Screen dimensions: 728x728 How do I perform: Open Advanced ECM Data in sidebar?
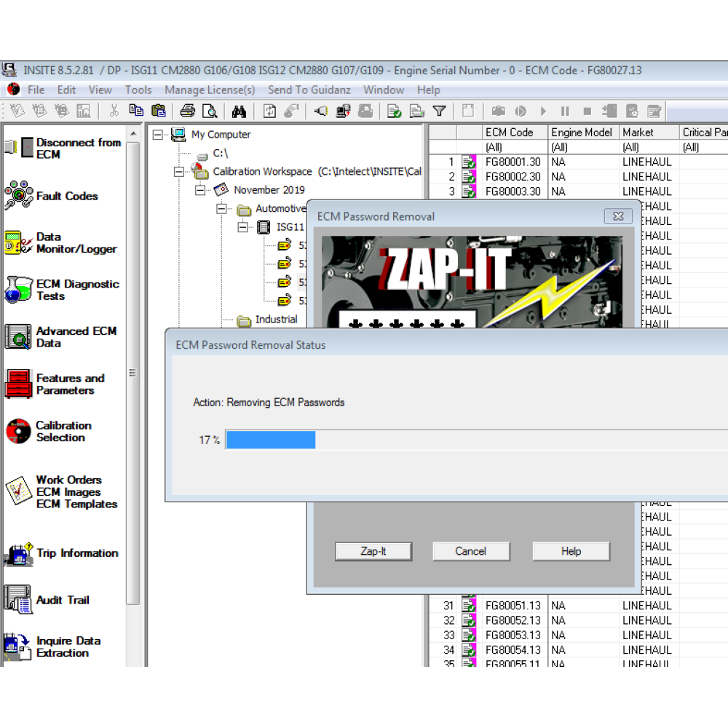point(61,337)
